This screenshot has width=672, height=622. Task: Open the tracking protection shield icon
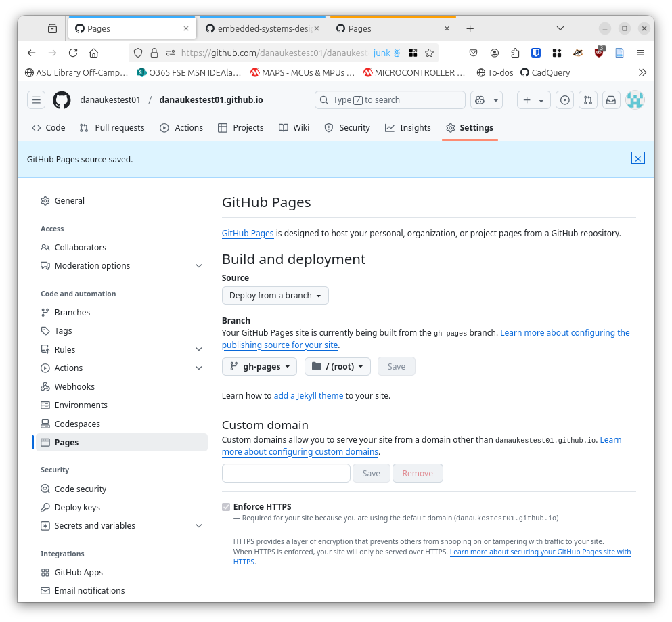coord(138,53)
